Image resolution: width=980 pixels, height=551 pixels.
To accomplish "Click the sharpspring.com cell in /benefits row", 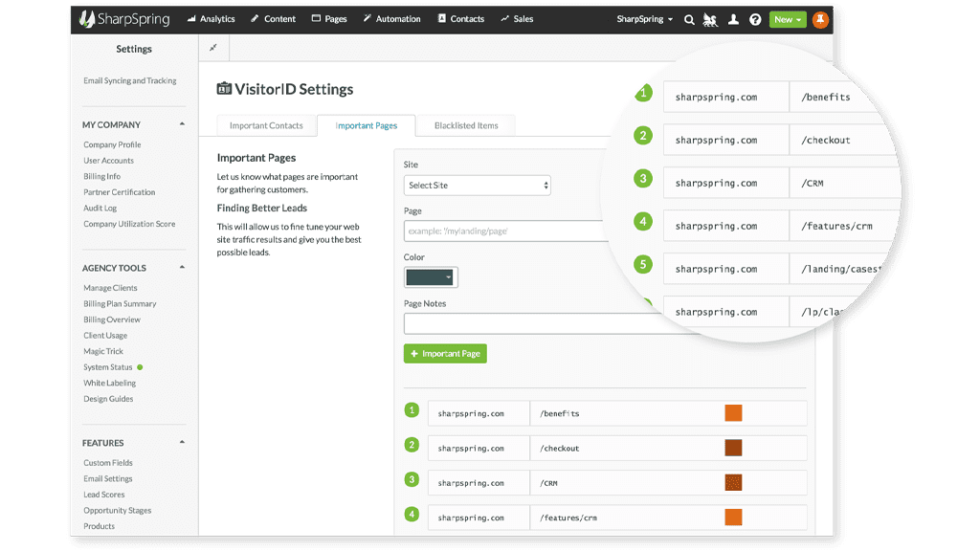I will pos(479,413).
